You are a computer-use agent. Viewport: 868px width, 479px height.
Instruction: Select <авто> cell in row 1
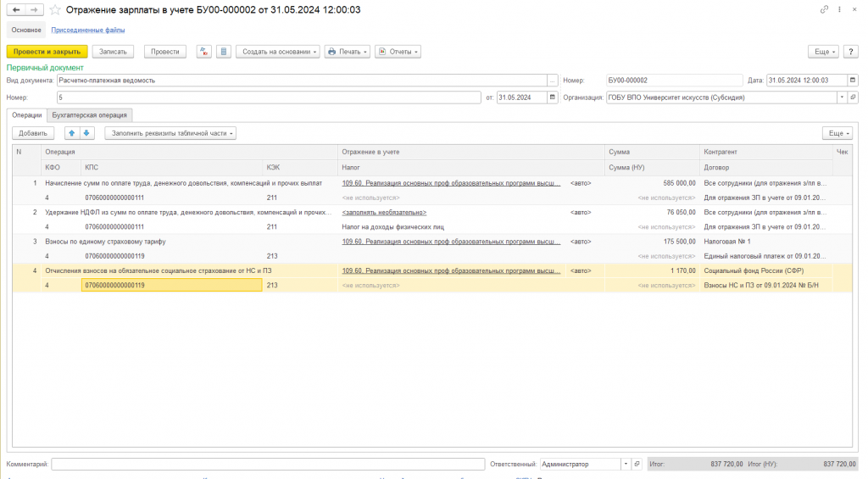point(585,183)
